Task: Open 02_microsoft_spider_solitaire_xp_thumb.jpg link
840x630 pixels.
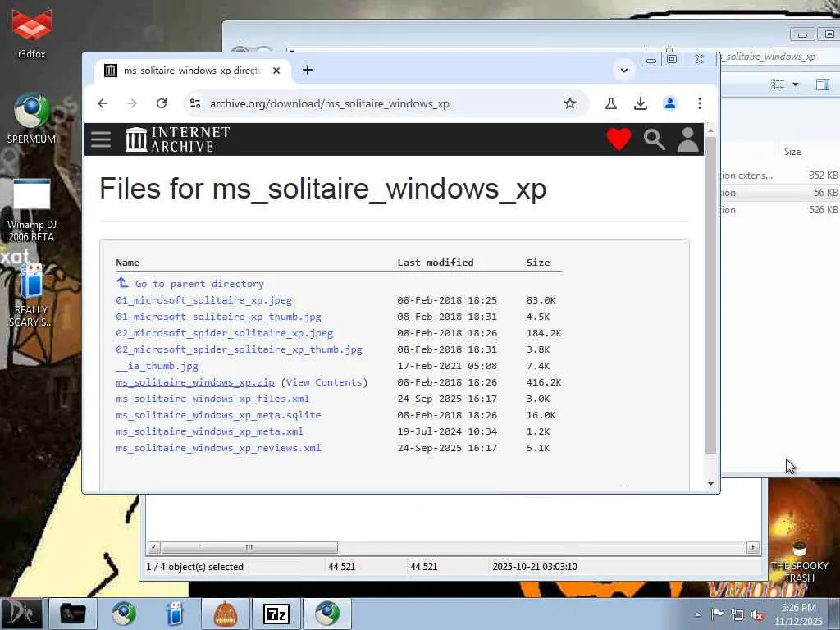Action: [x=239, y=349]
